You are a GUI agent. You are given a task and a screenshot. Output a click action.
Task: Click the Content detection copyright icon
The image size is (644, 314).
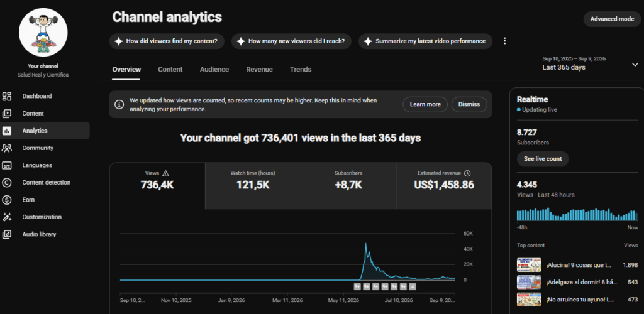point(7,182)
